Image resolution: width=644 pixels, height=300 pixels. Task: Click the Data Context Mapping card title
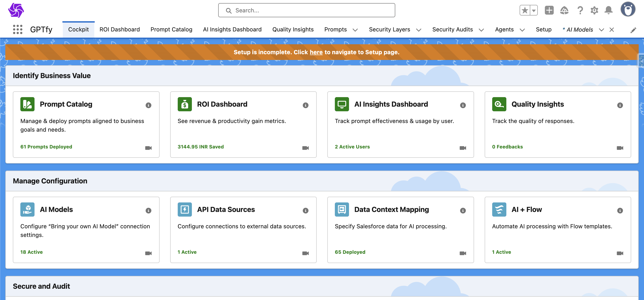391,209
